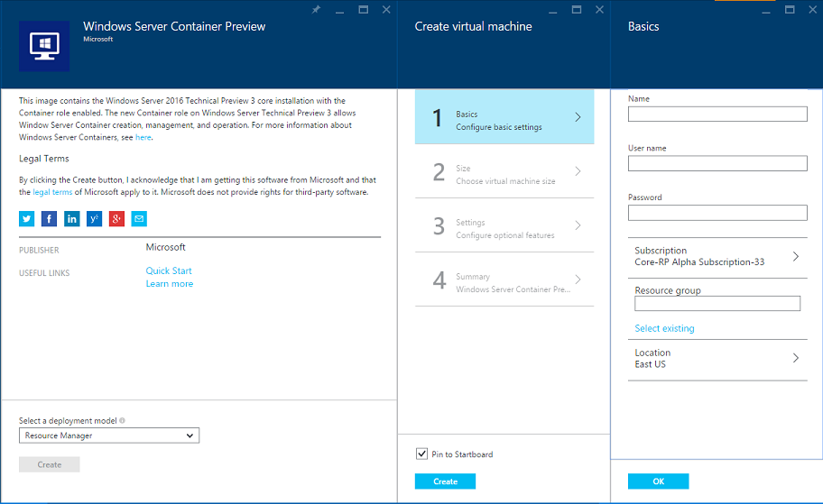Close the Basics blade
Viewport: 823px width, 504px height.
(x=812, y=9)
